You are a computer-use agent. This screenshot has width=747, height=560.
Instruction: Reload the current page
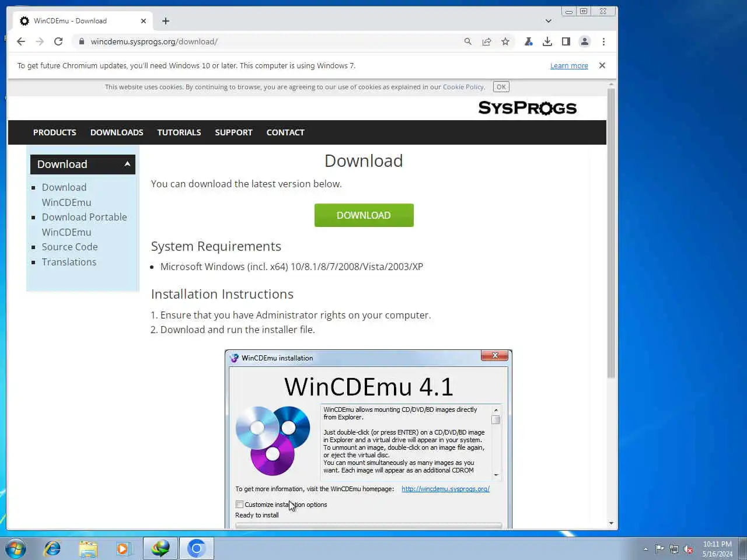tap(58, 41)
